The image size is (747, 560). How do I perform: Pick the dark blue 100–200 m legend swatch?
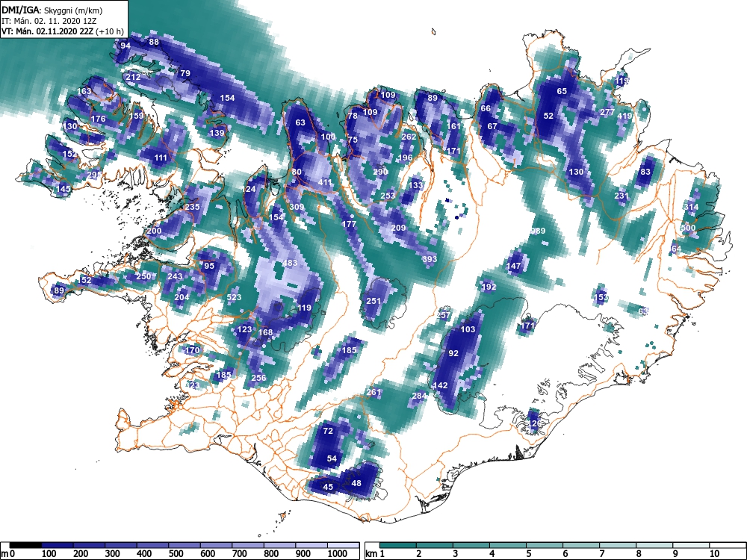point(58,545)
